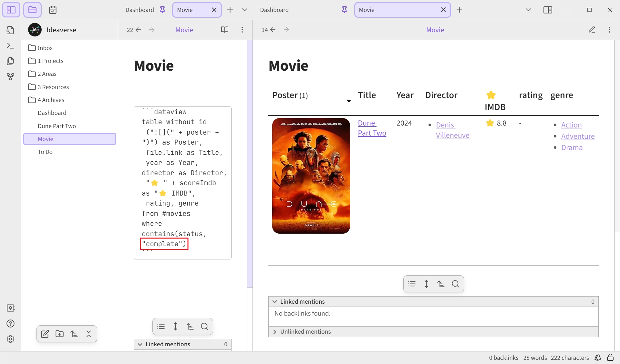Open the Dune Part Two link
The width and height of the screenshot is (620, 364).
[372, 128]
